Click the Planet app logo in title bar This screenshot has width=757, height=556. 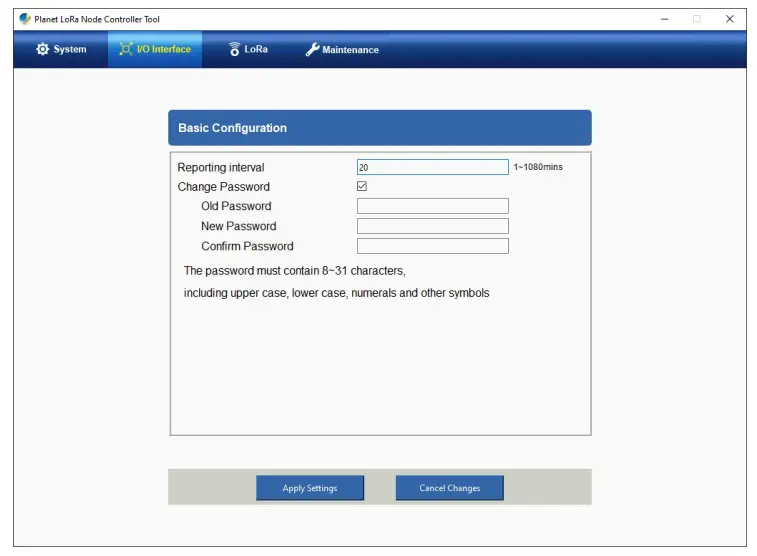[25, 19]
